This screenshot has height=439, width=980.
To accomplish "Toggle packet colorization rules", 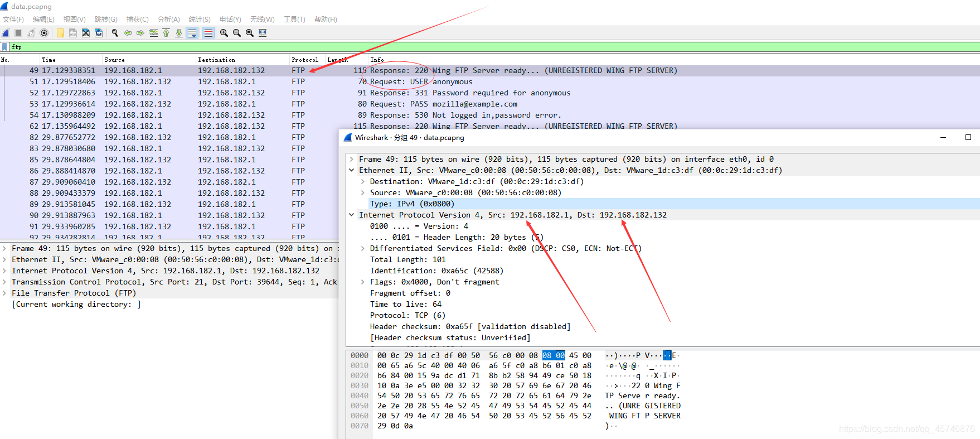I will click(x=208, y=33).
